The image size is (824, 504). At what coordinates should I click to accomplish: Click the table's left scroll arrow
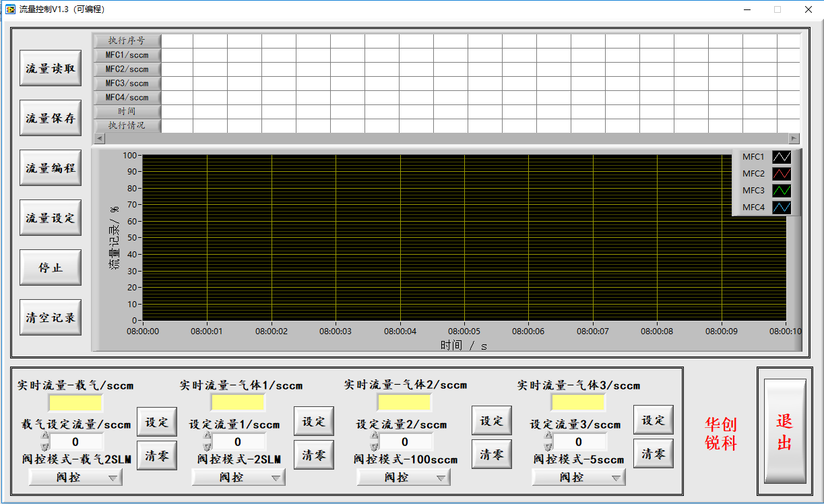[x=99, y=138]
